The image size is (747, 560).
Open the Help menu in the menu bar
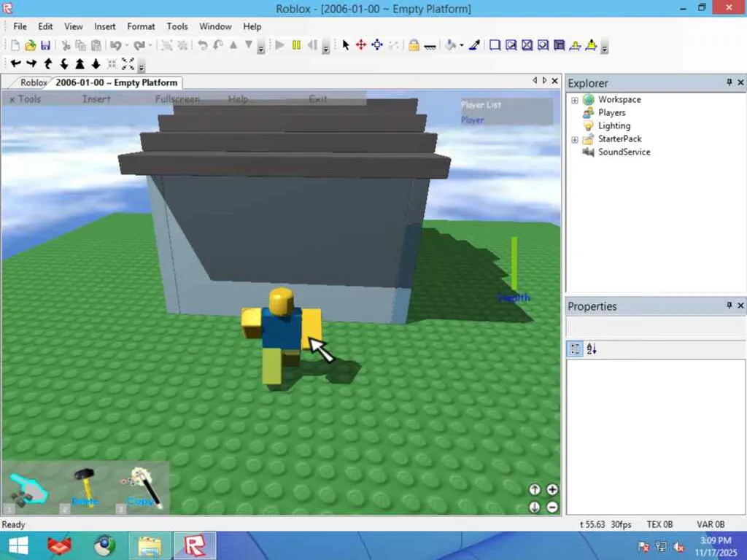(x=252, y=27)
